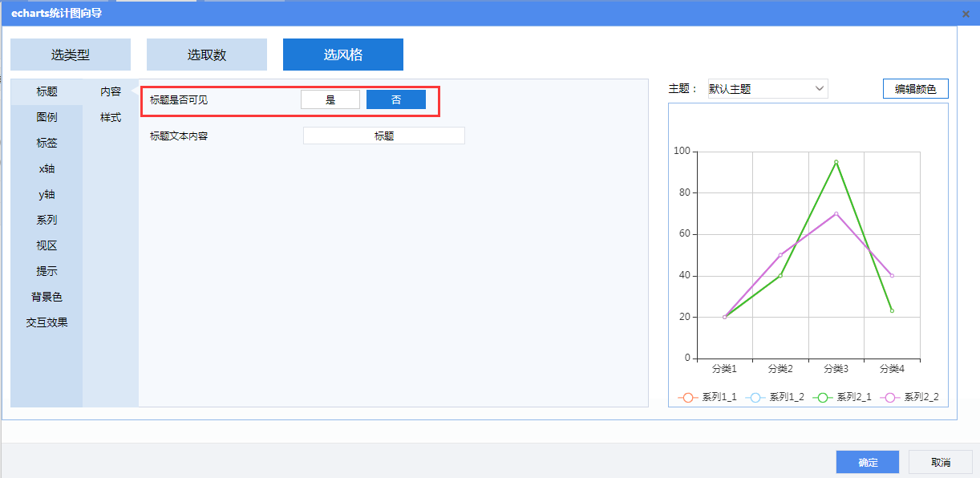The height and width of the screenshot is (478, 980).
Task: Set title visible to 是
Action: [330, 99]
